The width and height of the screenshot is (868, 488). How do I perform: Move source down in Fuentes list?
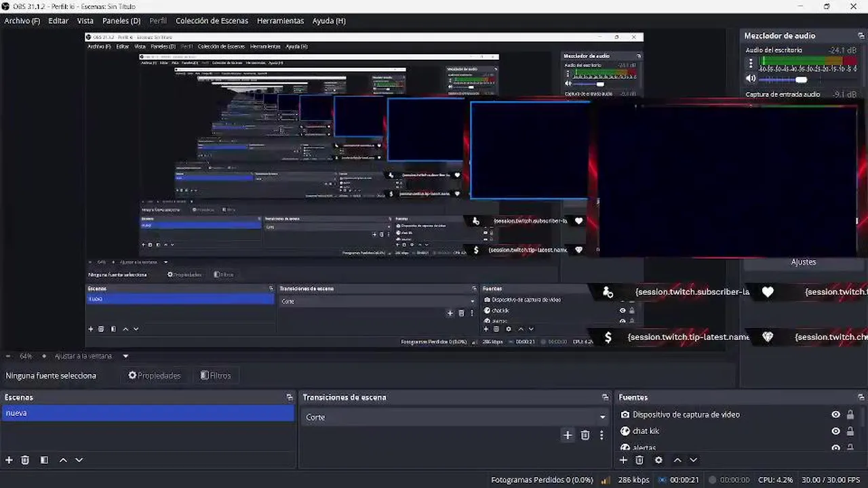point(693,460)
